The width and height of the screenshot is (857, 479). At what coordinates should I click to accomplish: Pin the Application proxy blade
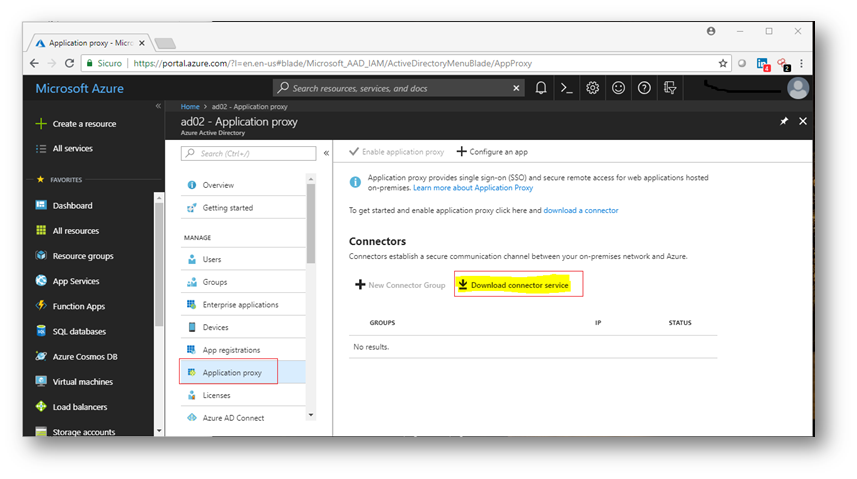coord(784,121)
